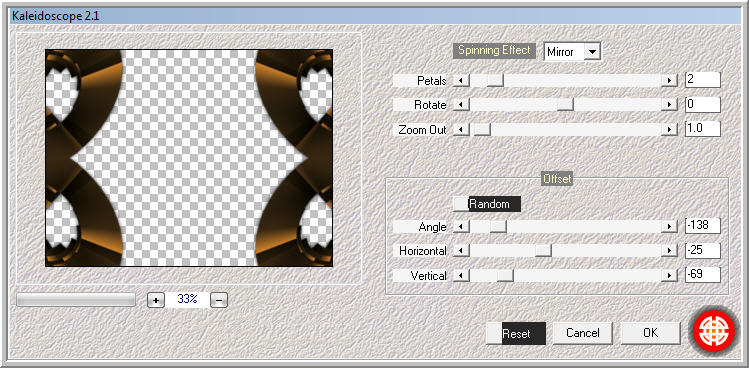Click the kaleidoscope preview image

[x=189, y=158]
